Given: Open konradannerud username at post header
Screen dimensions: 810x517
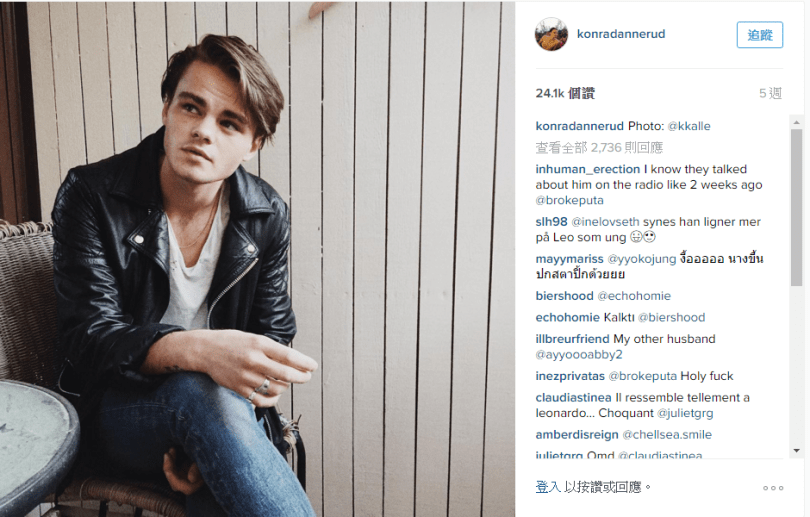Looking at the screenshot, I should (621, 34).
